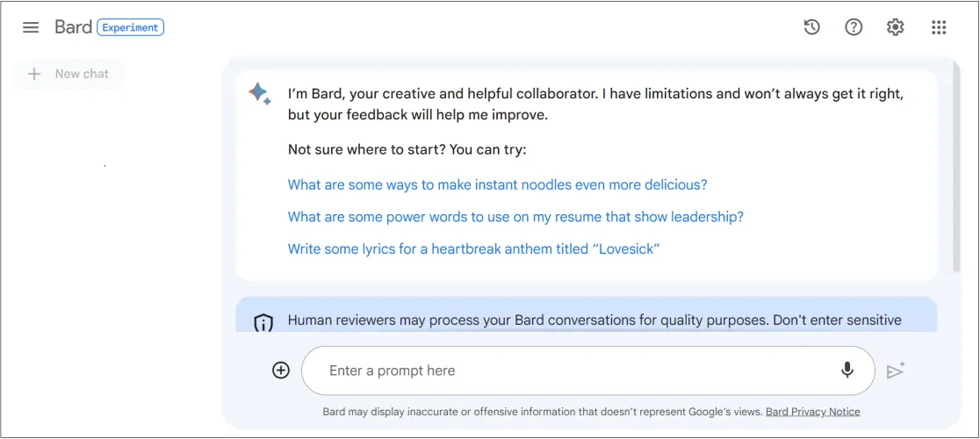Try the instant noodles suggestion

(497, 184)
